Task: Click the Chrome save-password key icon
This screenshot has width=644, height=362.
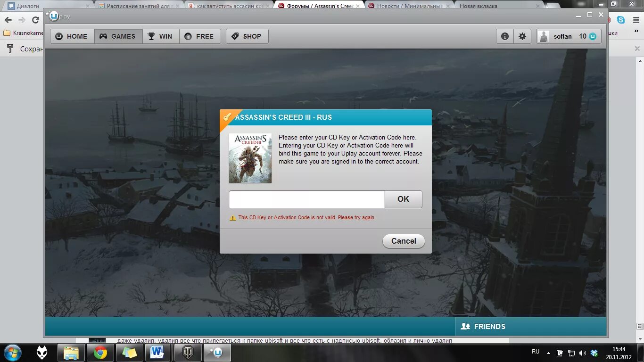Action: 9,49
